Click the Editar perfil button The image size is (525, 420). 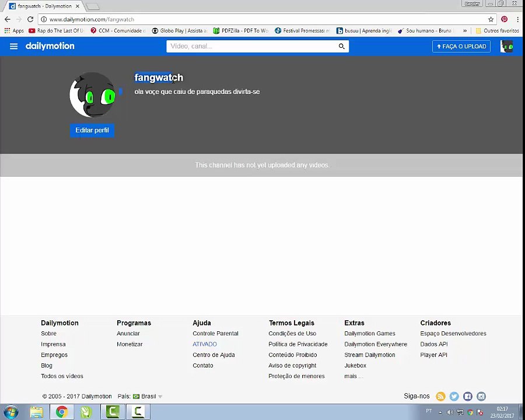[92, 130]
